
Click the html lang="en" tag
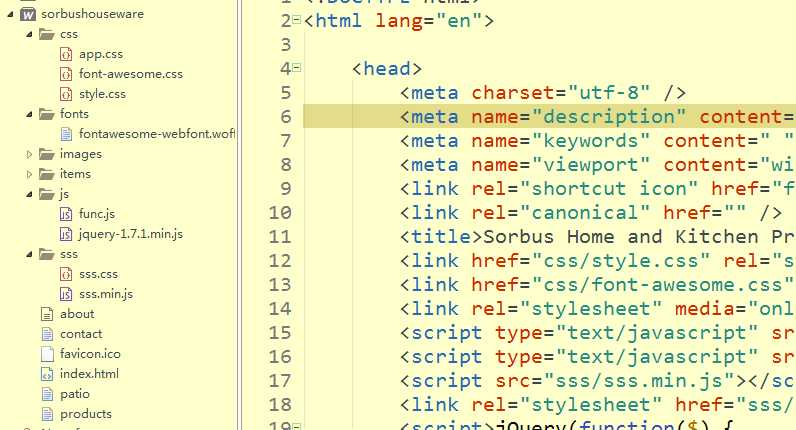point(399,20)
